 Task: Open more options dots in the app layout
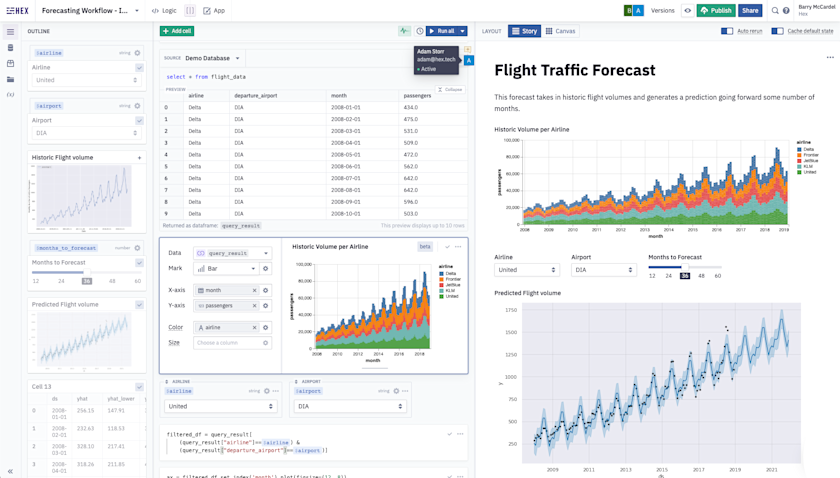coord(830,57)
